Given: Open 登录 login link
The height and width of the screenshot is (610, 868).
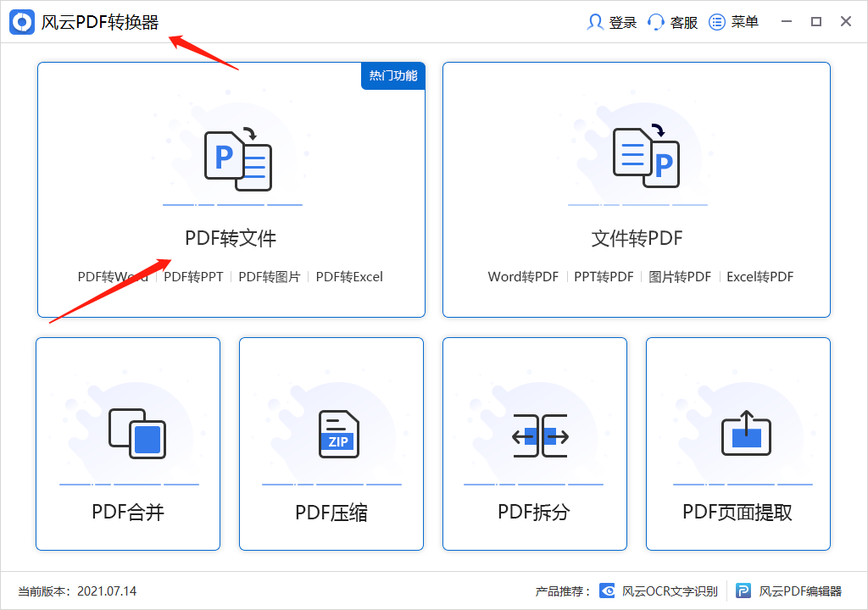Looking at the screenshot, I should pos(623,23).
